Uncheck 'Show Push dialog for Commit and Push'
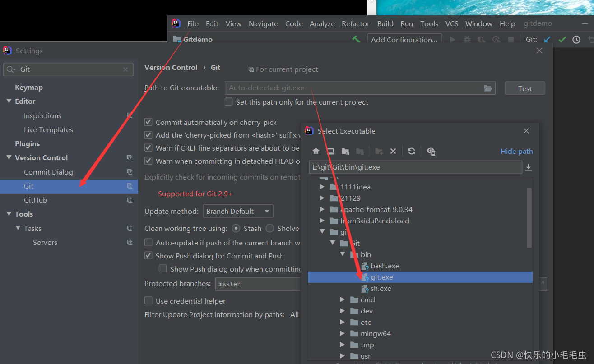The image size is (594, 364). pyautogui.click(x=148, y=256)
